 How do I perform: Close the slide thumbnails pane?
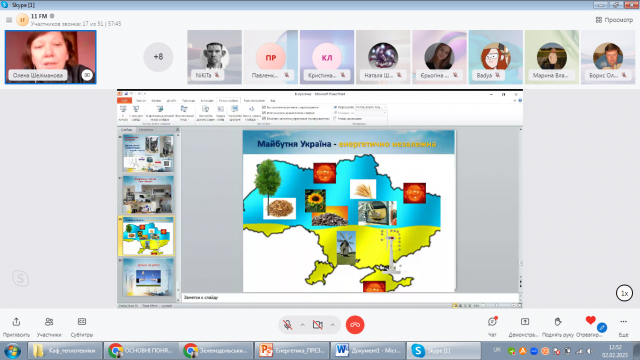click(177, 129)
